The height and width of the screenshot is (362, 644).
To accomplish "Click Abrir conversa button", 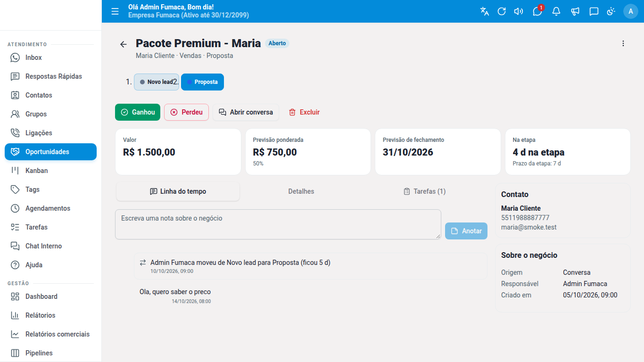I will [246, 112].
